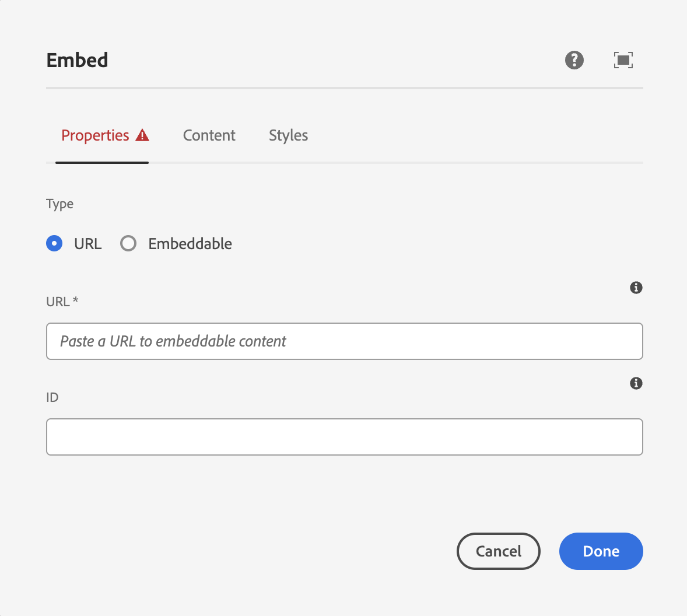Click the Type section label
Viewport: 687px width, 616px height.
click(x=59, y=204)
